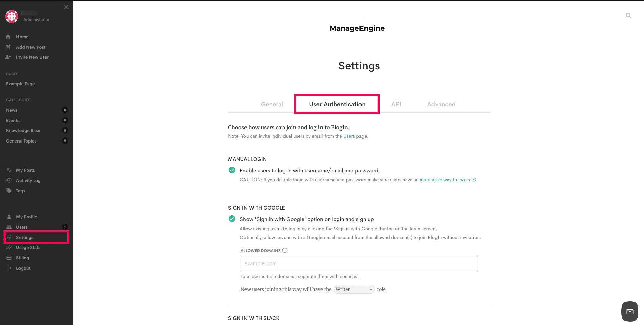
Task: Click the Add New Post icon
Action: [8, 47]
